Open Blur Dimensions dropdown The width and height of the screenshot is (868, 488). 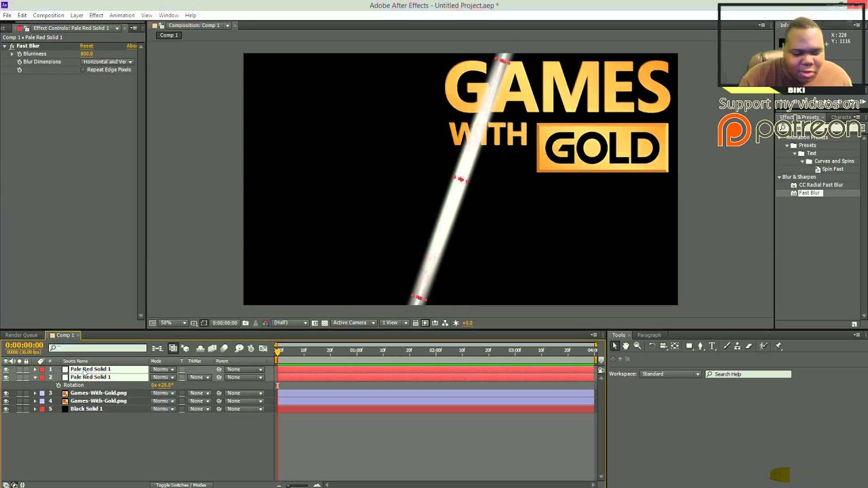107,62
